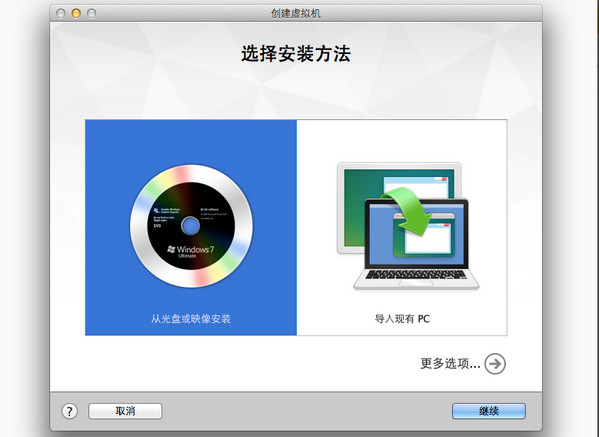Click the 创建虚拟机 window title
The width and height of the screenshot is (599, 437).
(296, 13)
